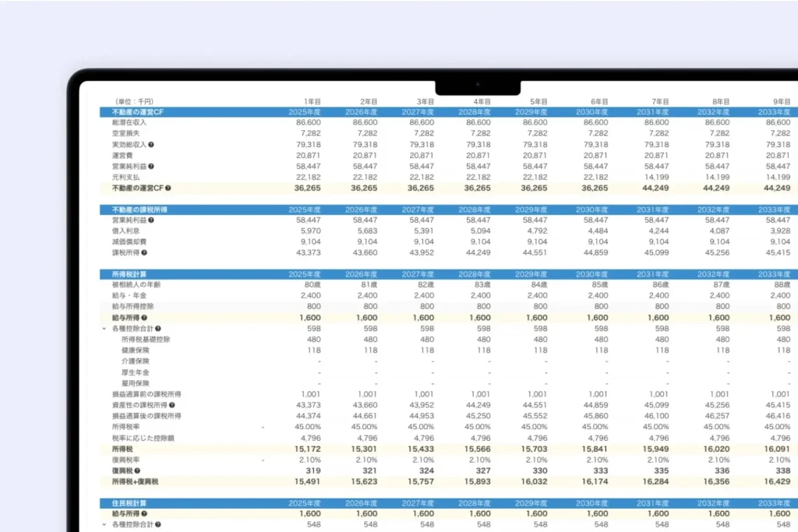Click the 住民税計算 section header
The height and width of the screenshot is (532, 798).
[x=129, y=504]
